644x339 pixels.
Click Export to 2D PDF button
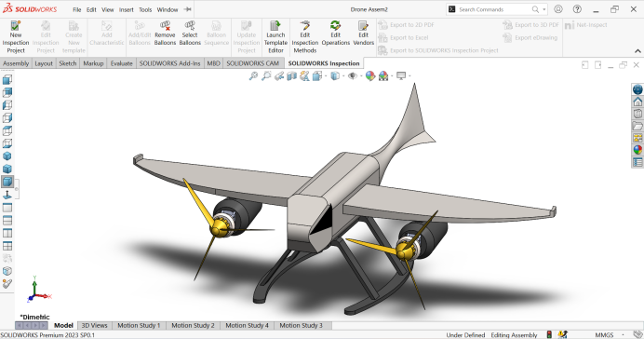(x=406, y=25)
